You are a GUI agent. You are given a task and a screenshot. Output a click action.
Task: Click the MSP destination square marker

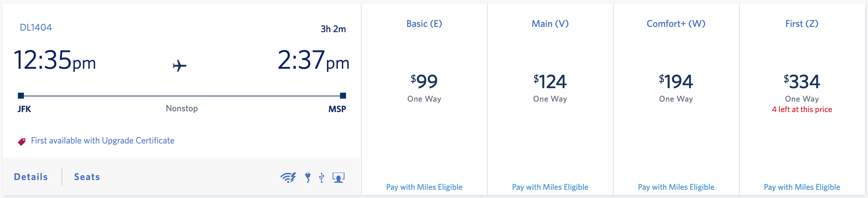(x=343, y=96)
